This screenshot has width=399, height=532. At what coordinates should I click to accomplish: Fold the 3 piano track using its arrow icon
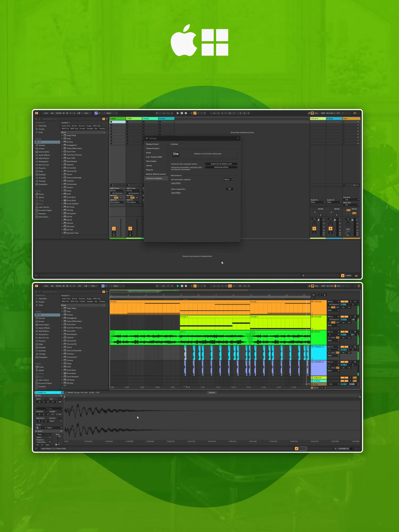coord(312,332)
